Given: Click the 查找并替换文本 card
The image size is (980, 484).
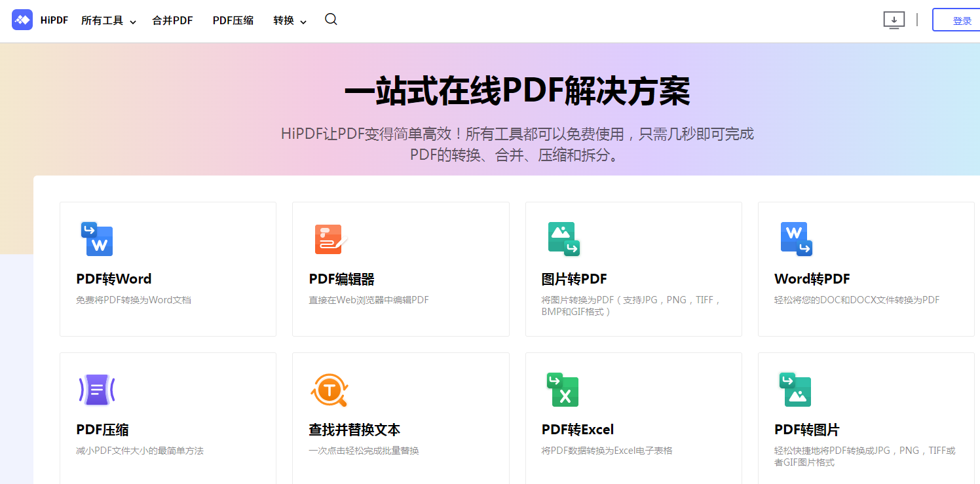Looking at the screenshot, I should (x=400, y=418).
